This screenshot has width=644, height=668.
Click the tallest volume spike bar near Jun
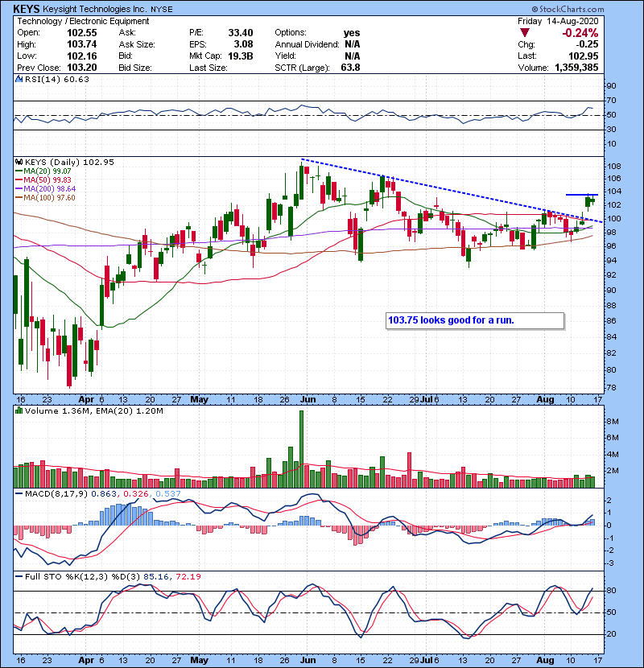pyautogui.click(x=301, y=449)
